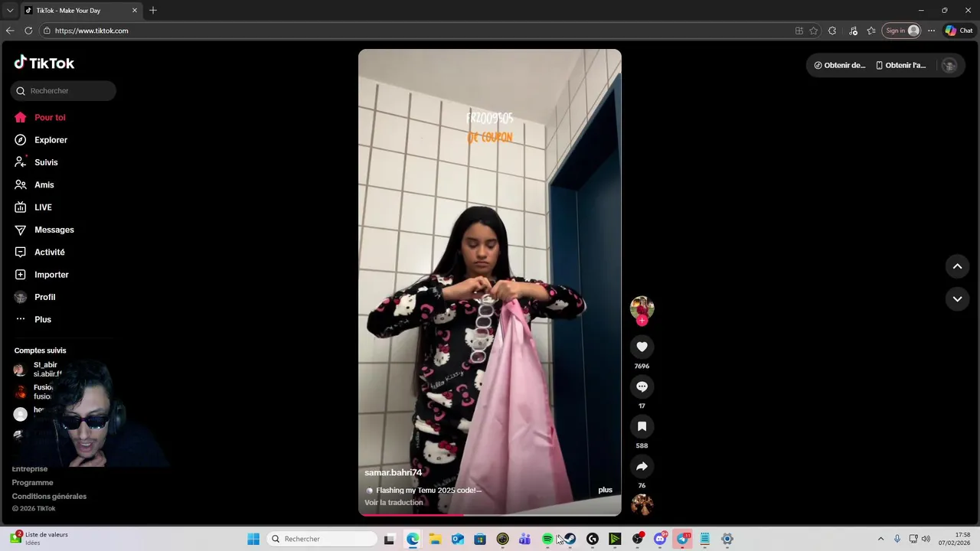Click Obtenir de... coins button
The width and height of the screenshot is (980, 551).
click(840, 65)
